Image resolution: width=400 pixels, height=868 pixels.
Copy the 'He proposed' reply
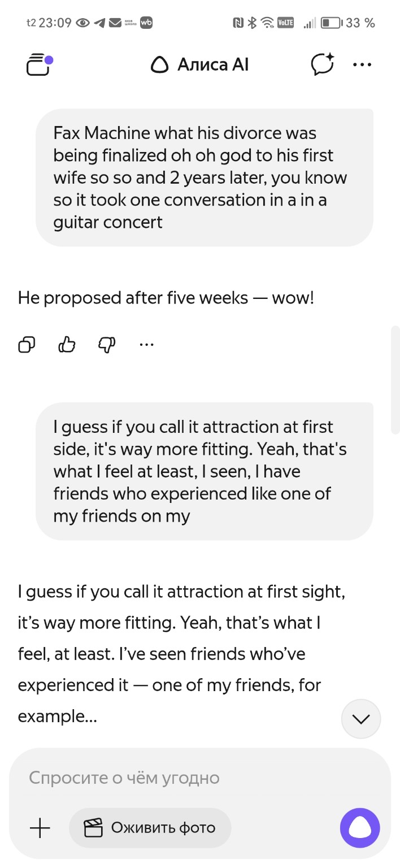[27, 344]
